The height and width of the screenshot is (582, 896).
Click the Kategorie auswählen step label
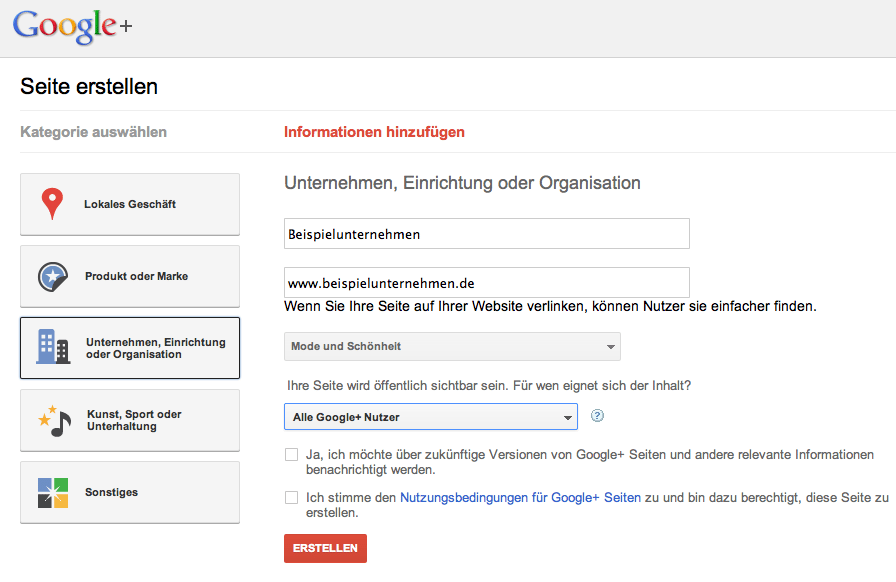point(94,132)
